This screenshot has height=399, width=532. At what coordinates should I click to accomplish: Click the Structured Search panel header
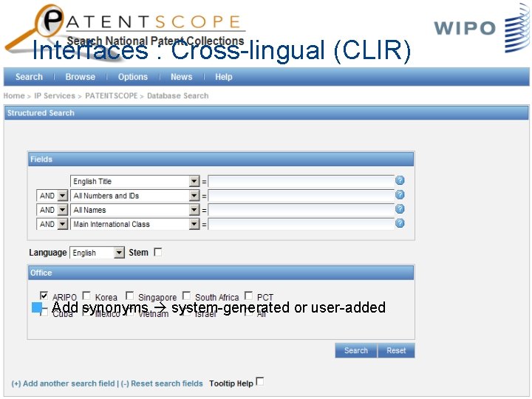point(266,112)
